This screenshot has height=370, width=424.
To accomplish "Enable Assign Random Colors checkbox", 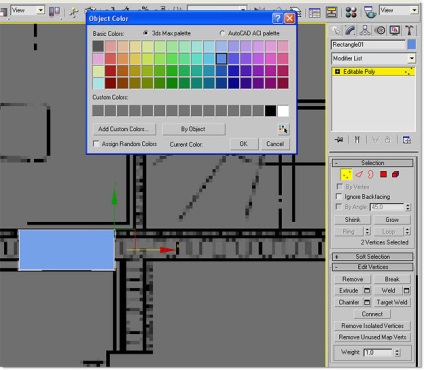I will [x=96, y=144].
